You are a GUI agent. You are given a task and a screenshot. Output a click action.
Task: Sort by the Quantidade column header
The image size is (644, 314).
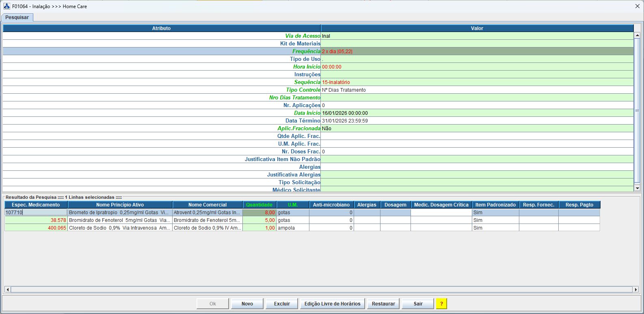point(259,205)
